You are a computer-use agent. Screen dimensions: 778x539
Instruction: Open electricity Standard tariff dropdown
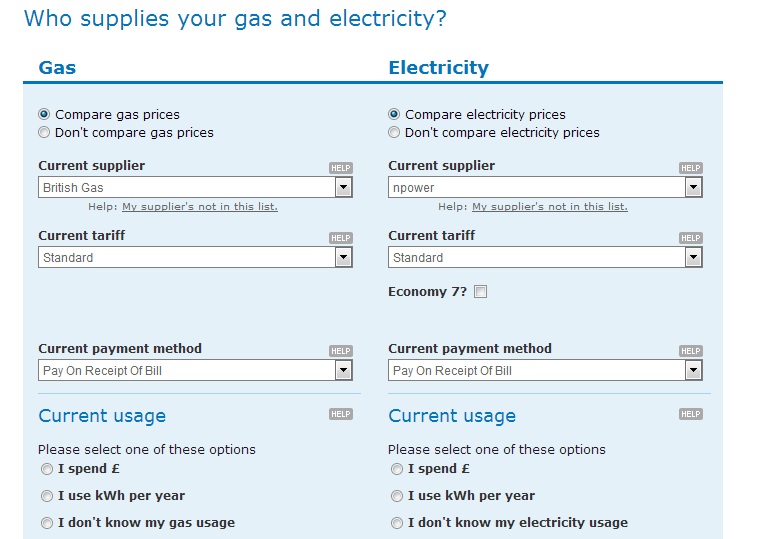(545, 258)
